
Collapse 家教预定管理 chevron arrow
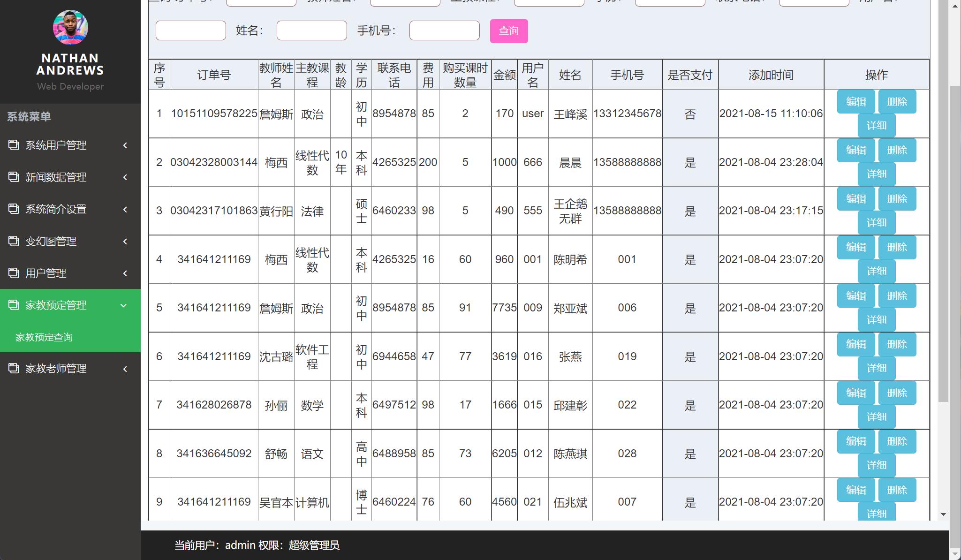124,305
